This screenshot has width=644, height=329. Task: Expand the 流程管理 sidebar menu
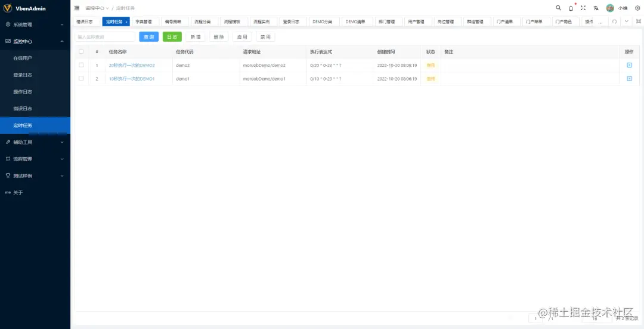[35, 159]
